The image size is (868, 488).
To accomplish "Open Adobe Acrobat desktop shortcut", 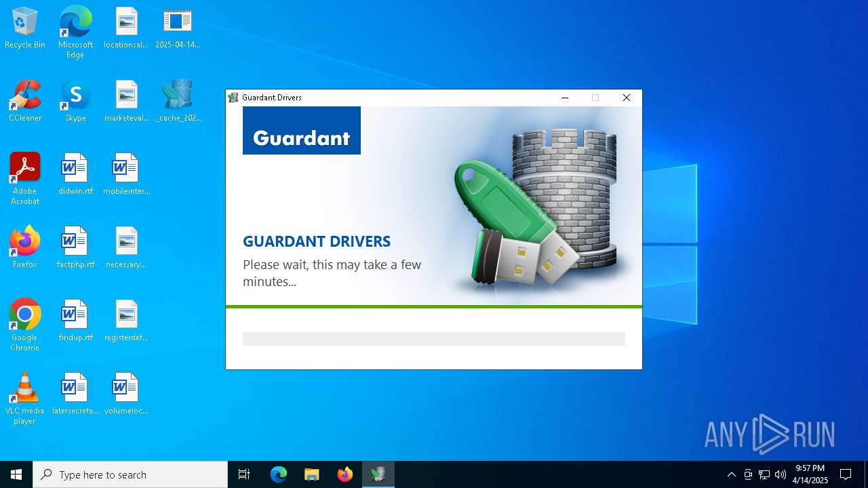I will (x=25, y=179).
